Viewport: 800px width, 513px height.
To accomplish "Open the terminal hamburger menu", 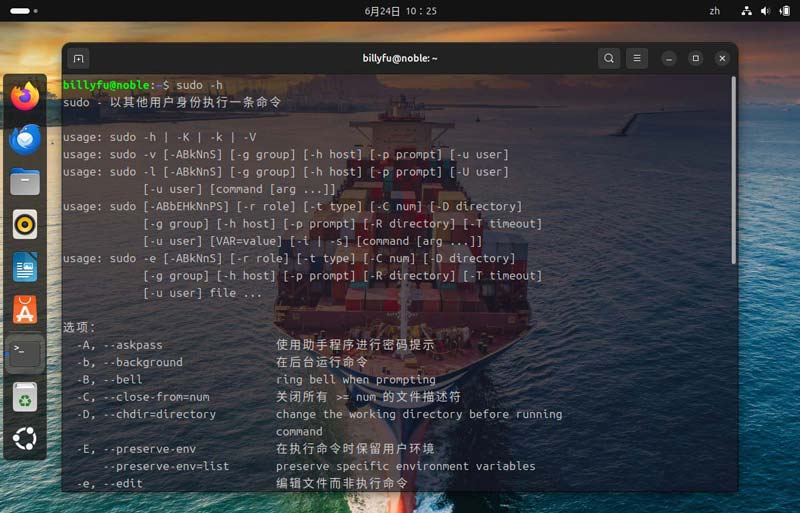I will [x=638, y=58].
